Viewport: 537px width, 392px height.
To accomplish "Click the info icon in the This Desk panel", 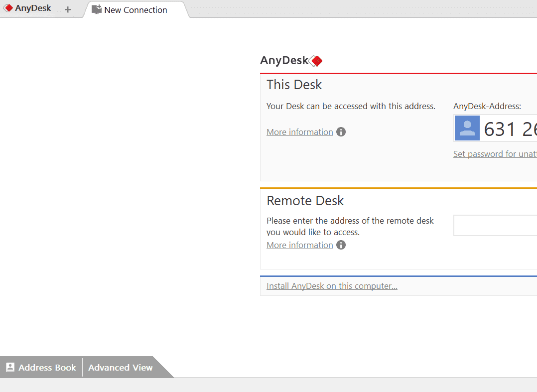I will 341,132.
